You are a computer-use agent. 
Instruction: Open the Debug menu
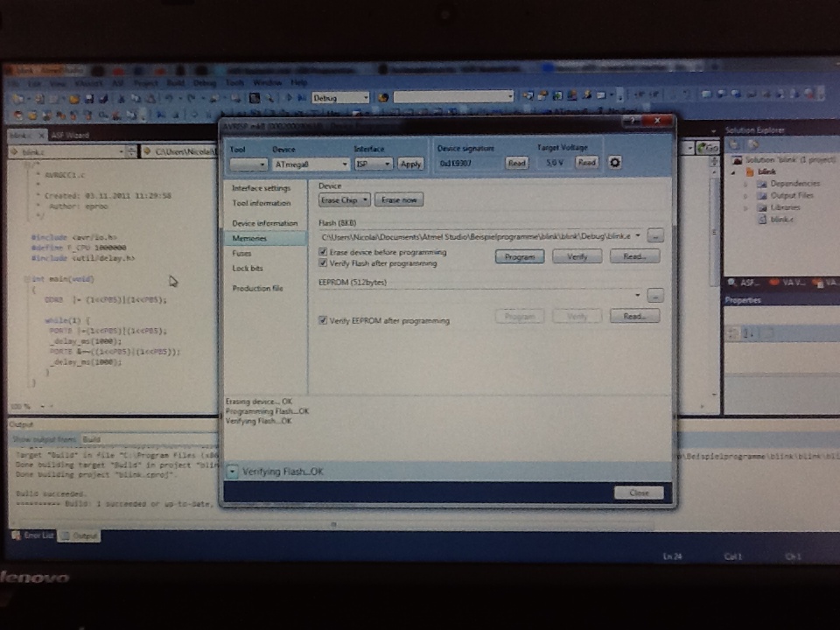click(x=204, y=83)
